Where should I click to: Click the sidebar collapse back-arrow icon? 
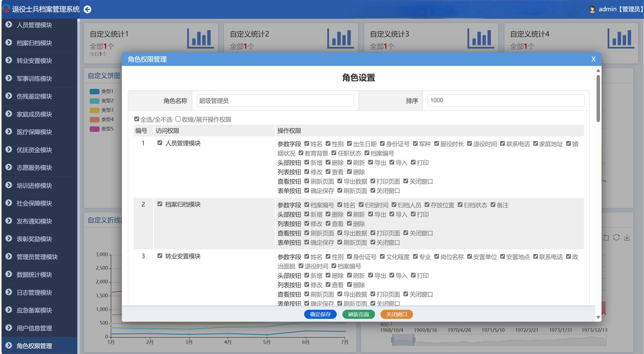[x=87, y=9]
